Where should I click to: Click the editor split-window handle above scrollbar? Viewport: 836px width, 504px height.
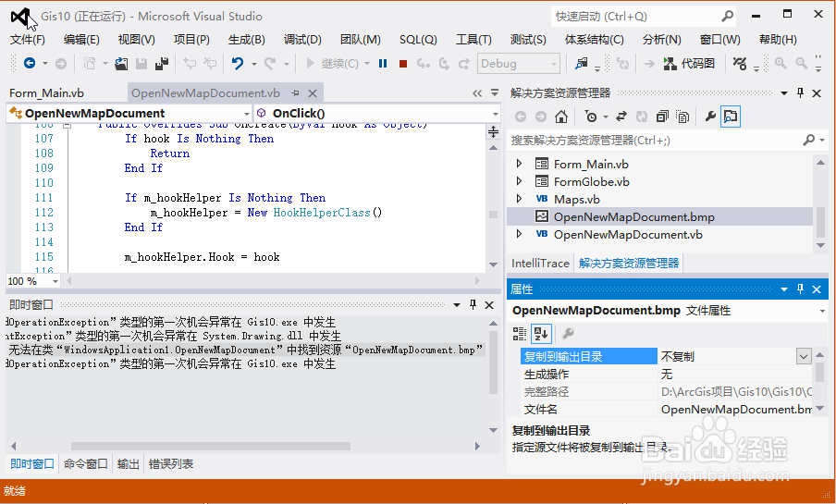[x=493, y=131]
